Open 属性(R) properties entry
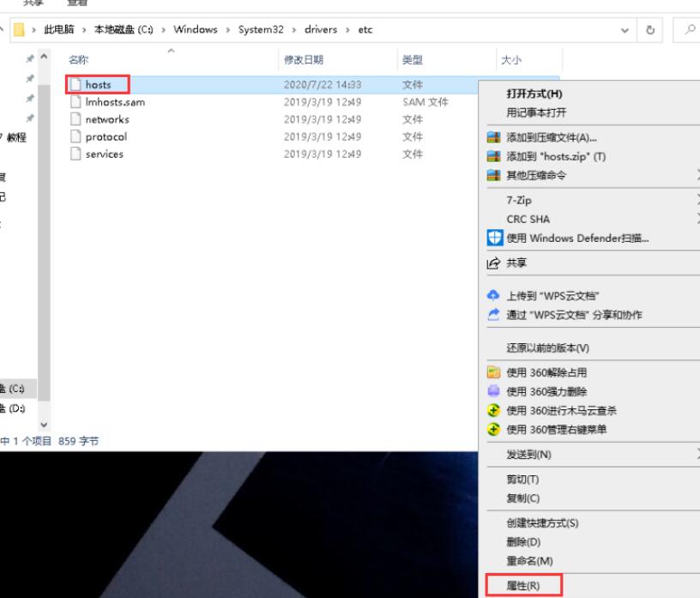 point(523,585)
